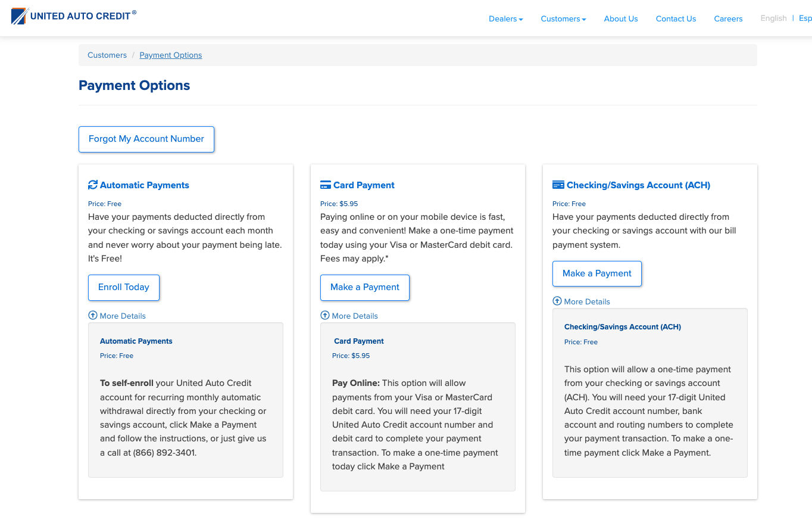Click the arrow icon beside Automatic Payments More Details
This screenshot has width=812, height=520.
[93, 315]
